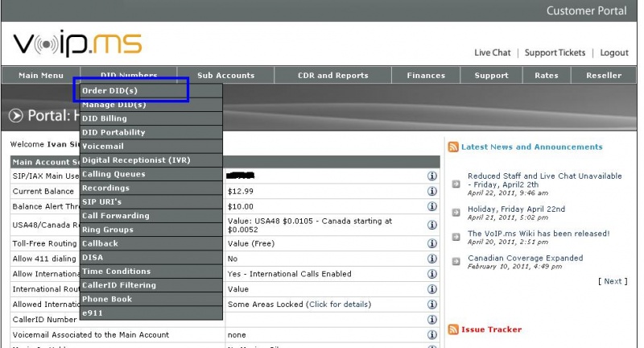Select Calling Queues menu entry
This screenshot has width=644, height=348.
tap(151, 174)
